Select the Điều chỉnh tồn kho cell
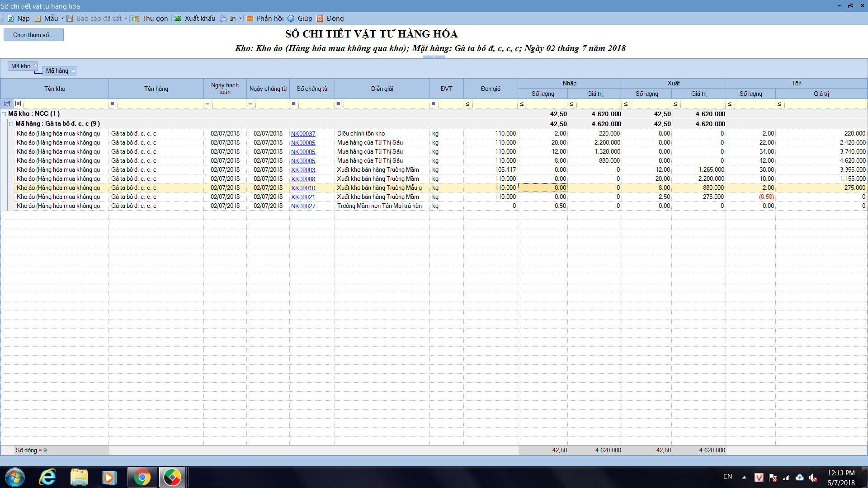Screen dimensions: 868x488 (x=382, y=134)
